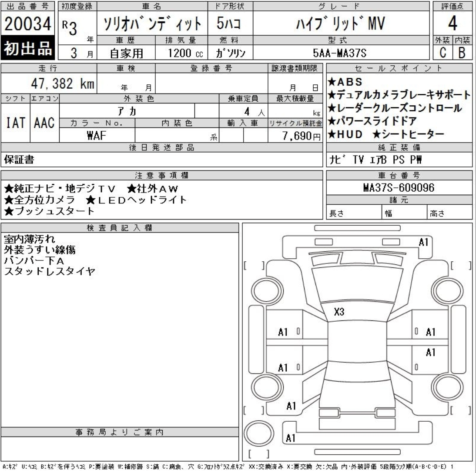The height and width of the screenshot is (473, 476).
Task: Click the color number WAF
Action: click(96, 135)
